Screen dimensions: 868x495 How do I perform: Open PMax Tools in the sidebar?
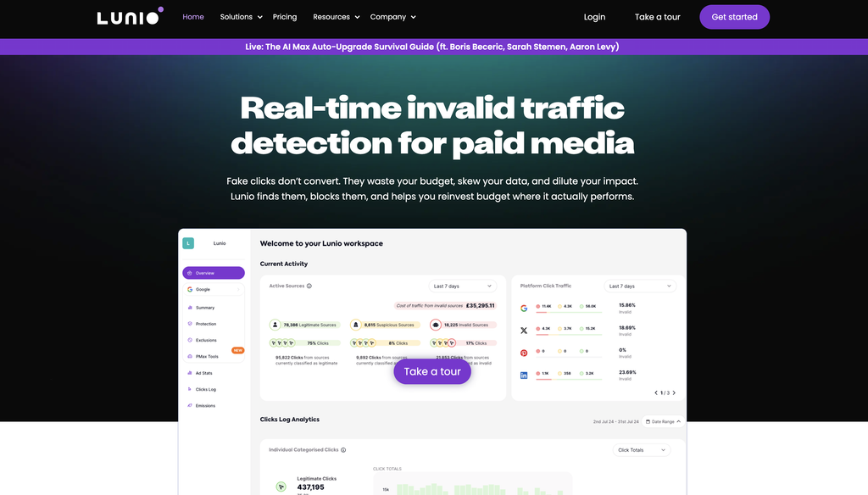207,357
